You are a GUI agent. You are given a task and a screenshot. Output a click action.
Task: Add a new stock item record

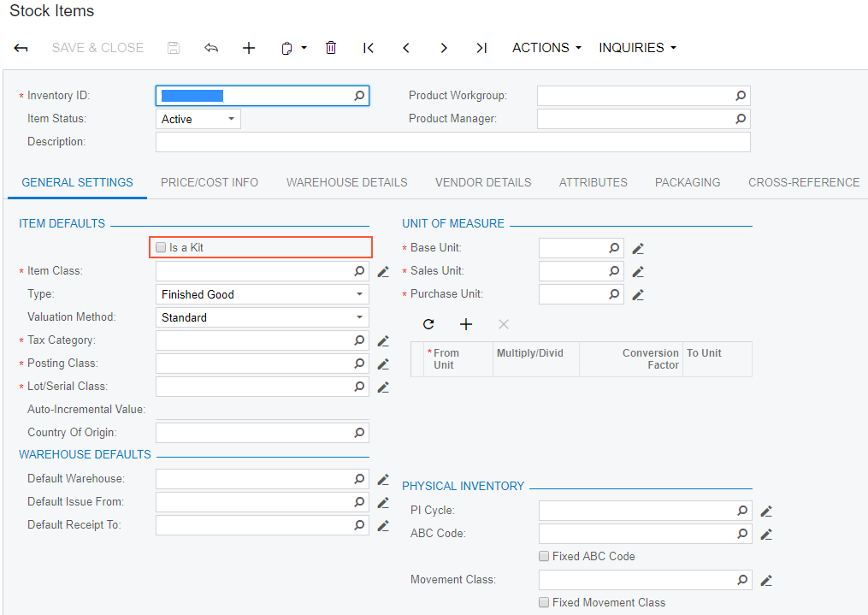(249, 48)
